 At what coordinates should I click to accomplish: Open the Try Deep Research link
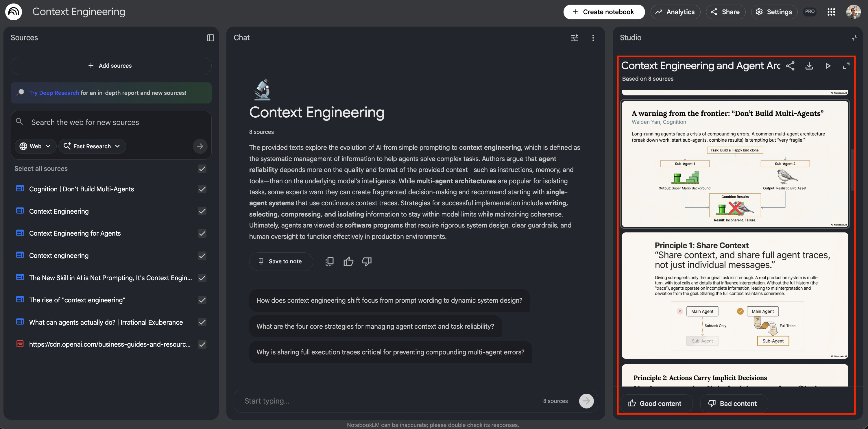(x=54, y=93)
